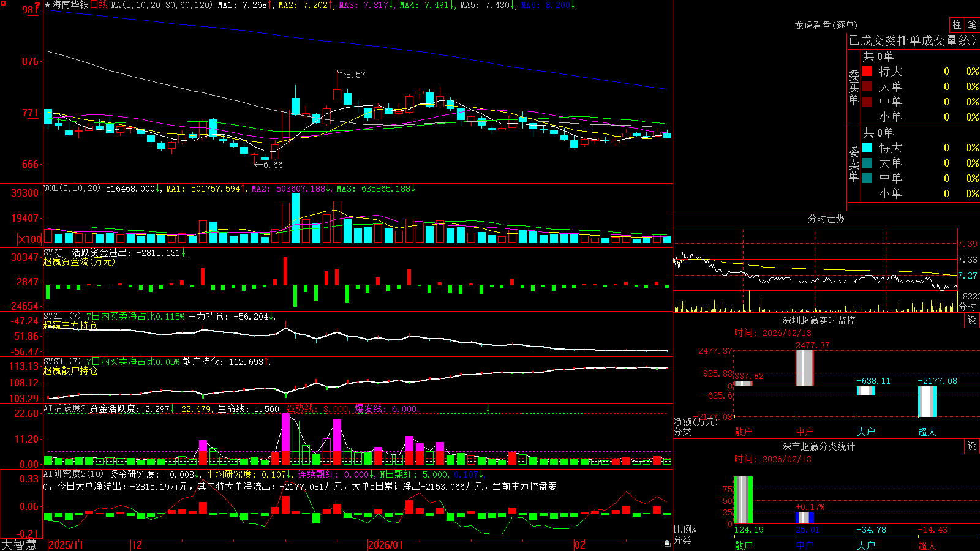The width and height of the screenshot is (980, 551).
Task: Click the 6.66 low price marker
Action: 273,165
